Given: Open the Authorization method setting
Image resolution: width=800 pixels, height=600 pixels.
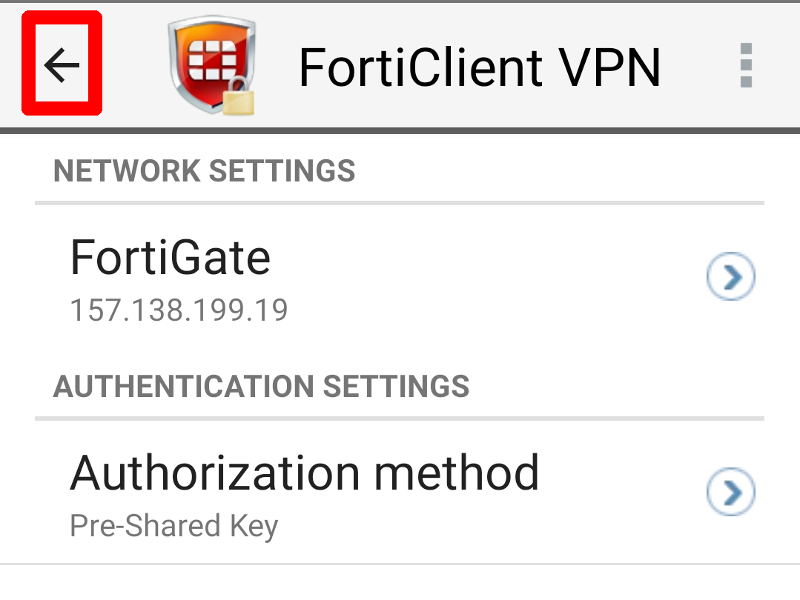Looking at the screenshot, I should [x=400, y=493].
